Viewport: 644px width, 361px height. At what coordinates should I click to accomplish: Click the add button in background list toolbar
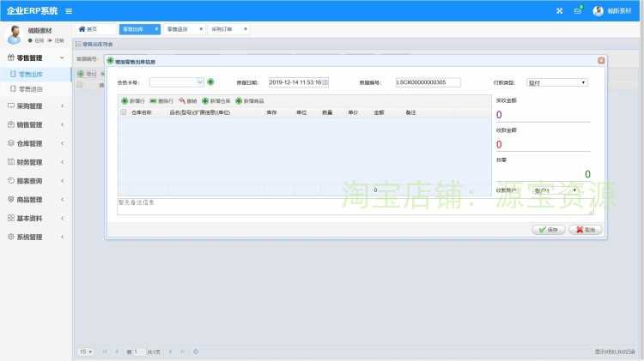pos(87,74)
